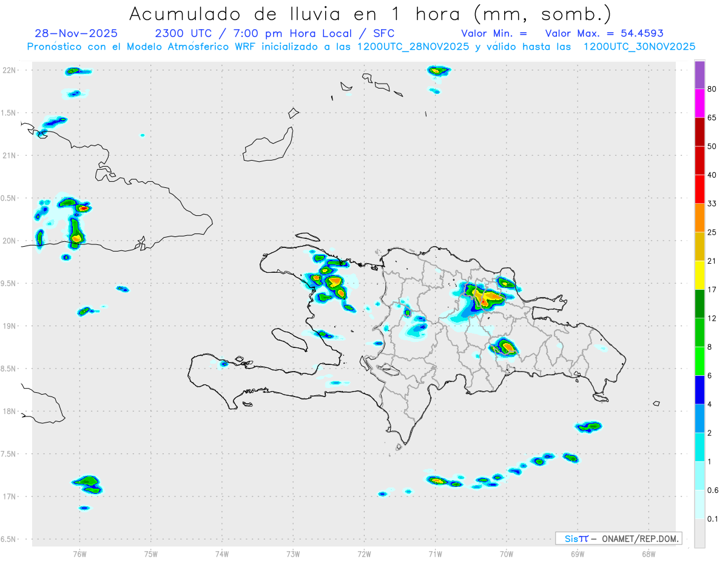Click the bright red 33–40 legend band
This screenshot has height=562, width=728.
tap(699, 189)
